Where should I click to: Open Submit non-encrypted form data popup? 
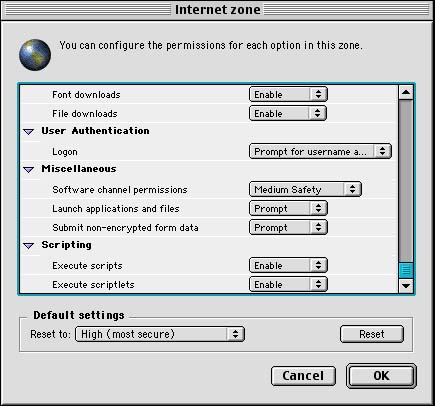coord(288,227)
